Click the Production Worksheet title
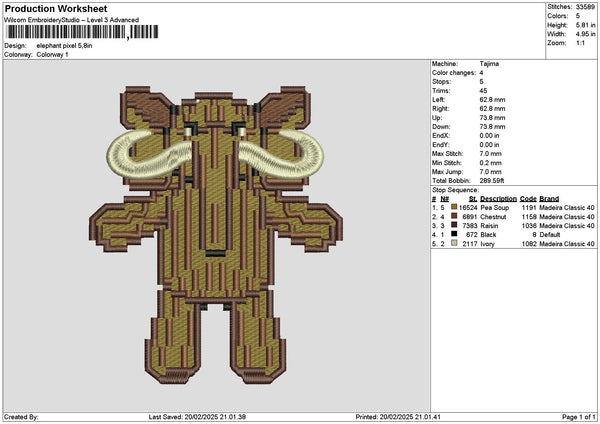The height and width of the screenshot is (424, 600). [x=56, y=8]
